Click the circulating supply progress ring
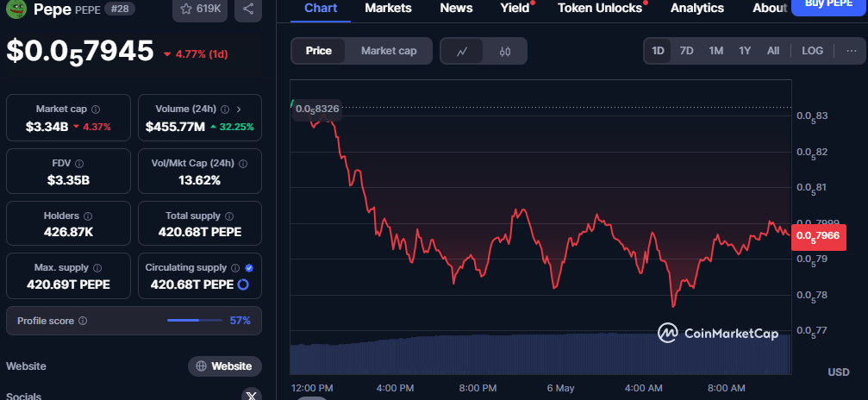Viewport: 868px width, 400px height. pyautogui.click(x=243, y=284)
